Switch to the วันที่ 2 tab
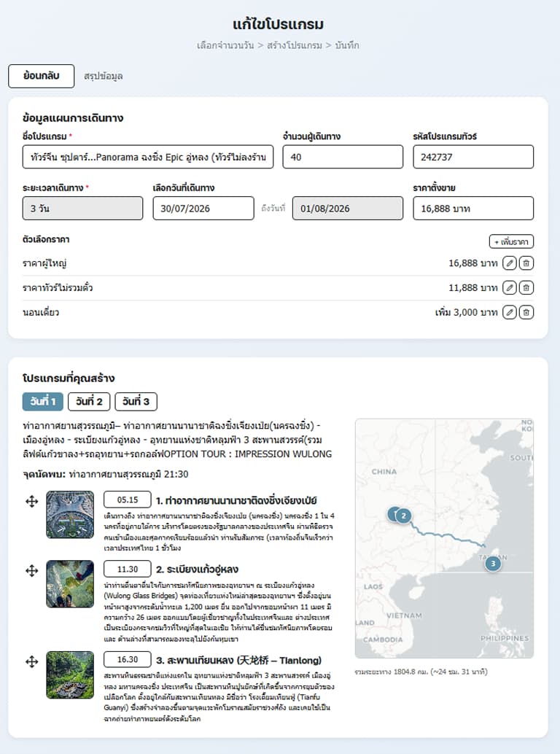 point(89,402)
